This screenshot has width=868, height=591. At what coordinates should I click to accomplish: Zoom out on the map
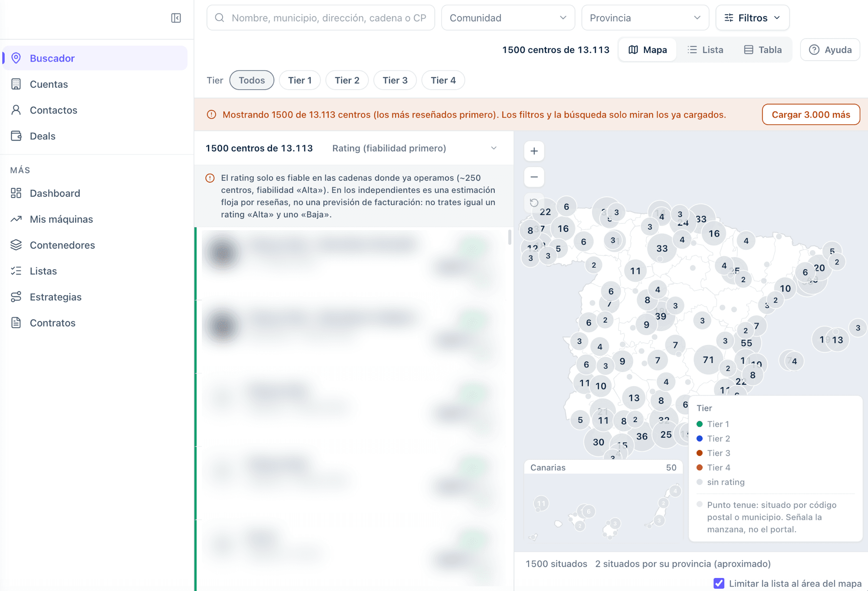[x=534, y=177]
